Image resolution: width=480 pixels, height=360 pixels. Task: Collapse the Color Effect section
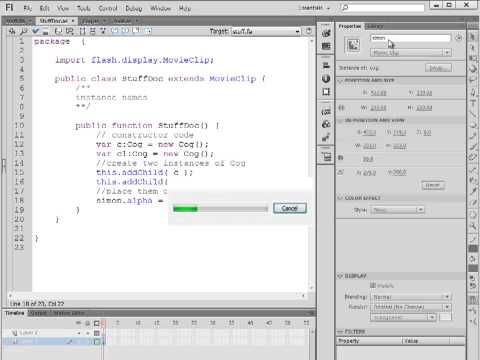[340, 198]
